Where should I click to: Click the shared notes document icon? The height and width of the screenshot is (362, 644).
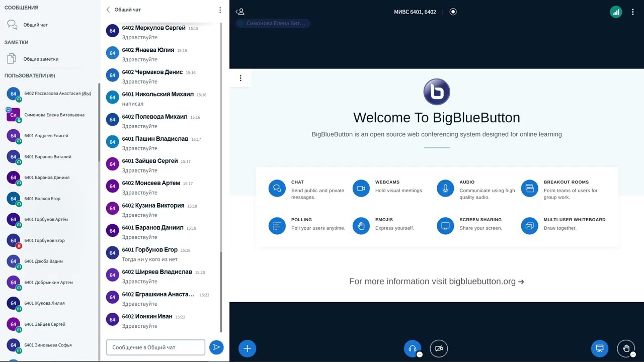click(x=12, y=59)
